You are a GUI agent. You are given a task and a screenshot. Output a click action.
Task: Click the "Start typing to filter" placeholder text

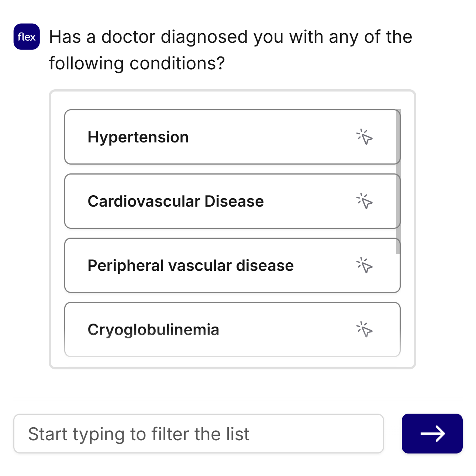[139, 434]
